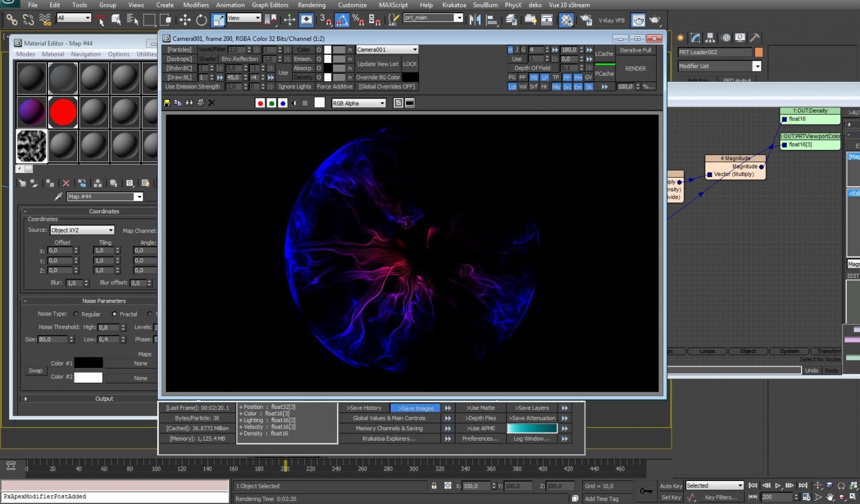860x504 pixels.
Task: Open the Object XYZ source dropdown in Coordinates
Action: coord(81,230)
